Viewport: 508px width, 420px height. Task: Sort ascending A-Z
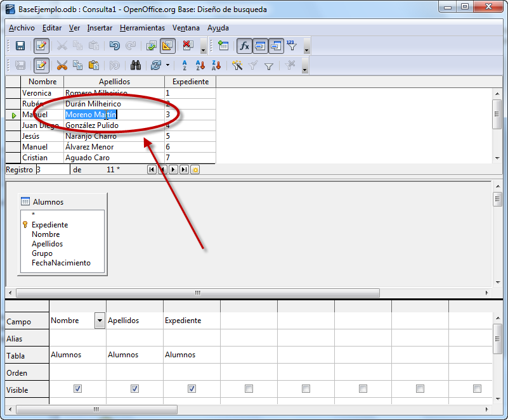click(200, 66)
